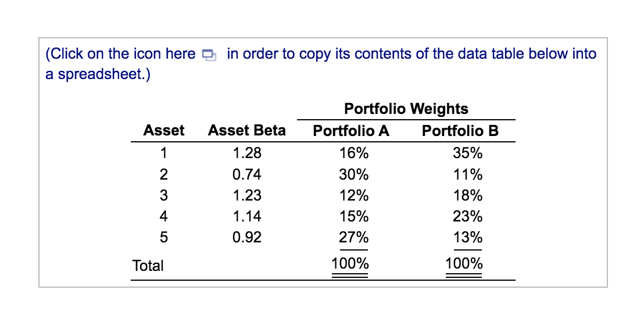The width and height of the screenshot is (644, 329).
Task: Click the Asset column header
Action: tap(163, 130)
